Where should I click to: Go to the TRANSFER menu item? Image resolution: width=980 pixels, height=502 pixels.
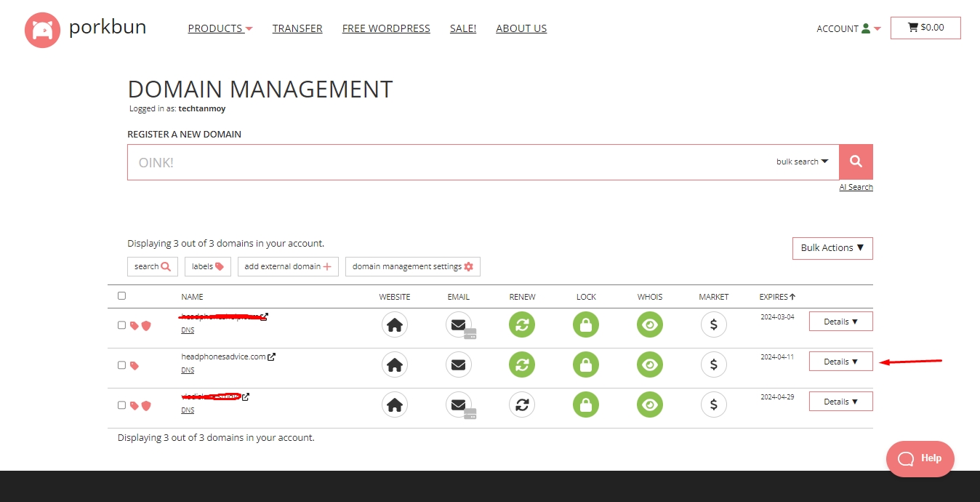click(x=297, y=28)
